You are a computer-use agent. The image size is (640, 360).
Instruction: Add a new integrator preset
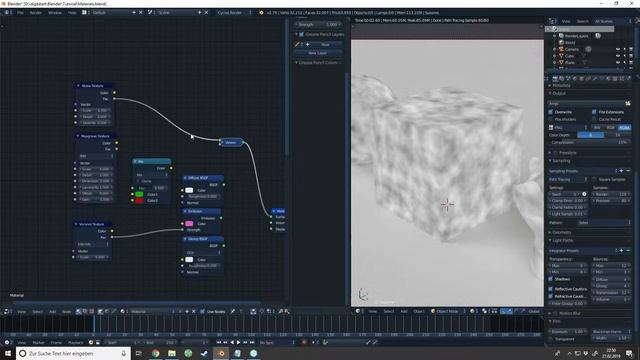point(621,251)
